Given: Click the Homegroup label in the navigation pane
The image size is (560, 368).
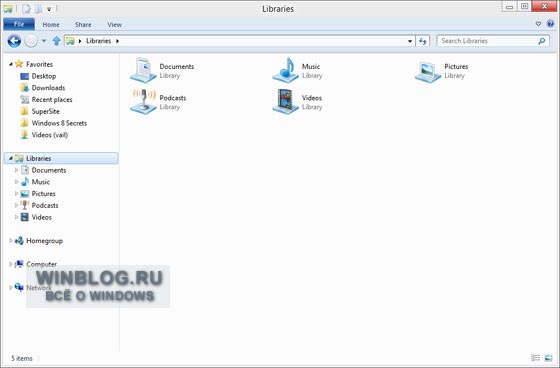Looking at the screenshot, I should [45, 241].
